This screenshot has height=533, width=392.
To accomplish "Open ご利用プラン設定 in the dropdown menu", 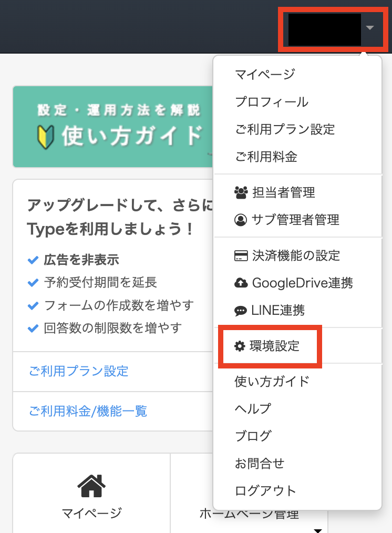I will [284, 129].
